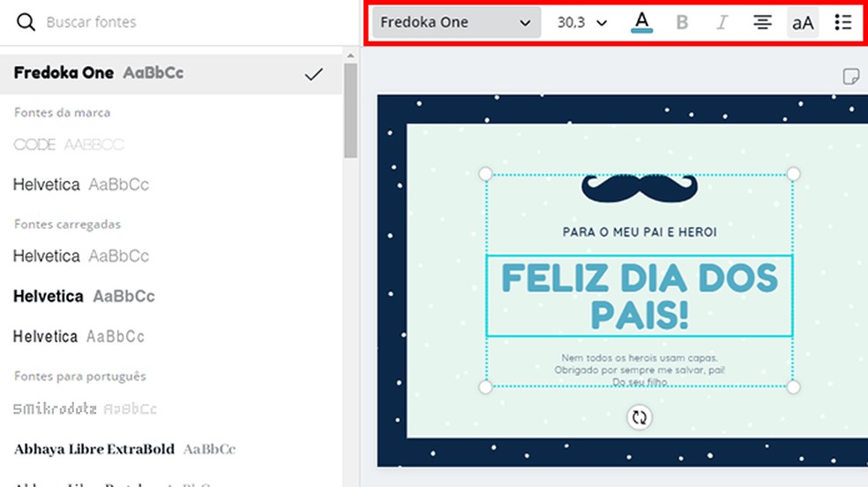Select the Nem todos os herois paragraph
The height and width of the screenshot is (487, 868).
pos(640,370)
